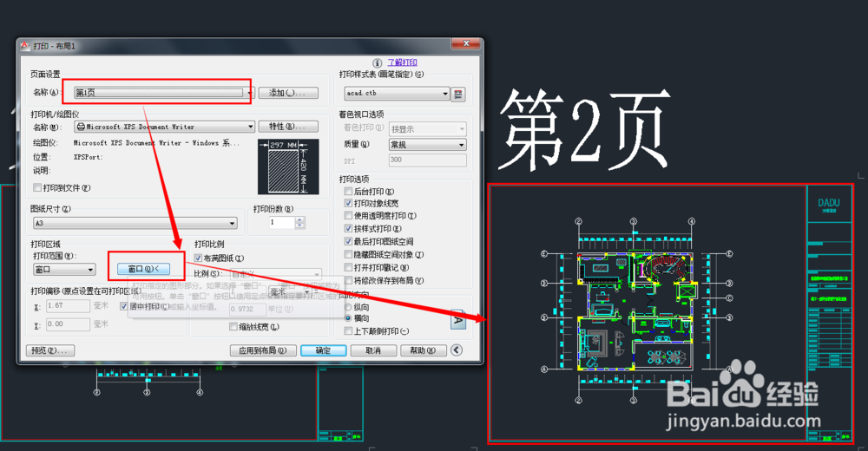
Task: Click the DPI field showing 300
Action: tap(427, 160)
